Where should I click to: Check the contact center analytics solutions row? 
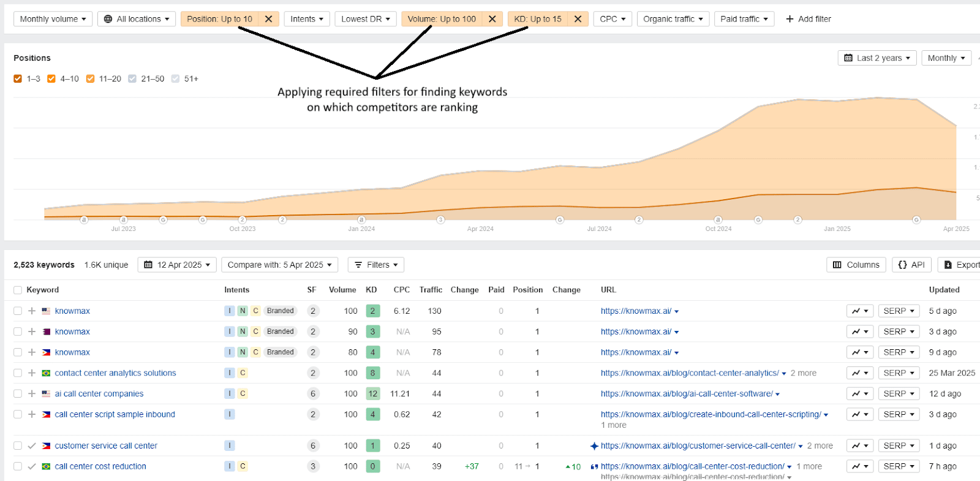click(18, 373)
